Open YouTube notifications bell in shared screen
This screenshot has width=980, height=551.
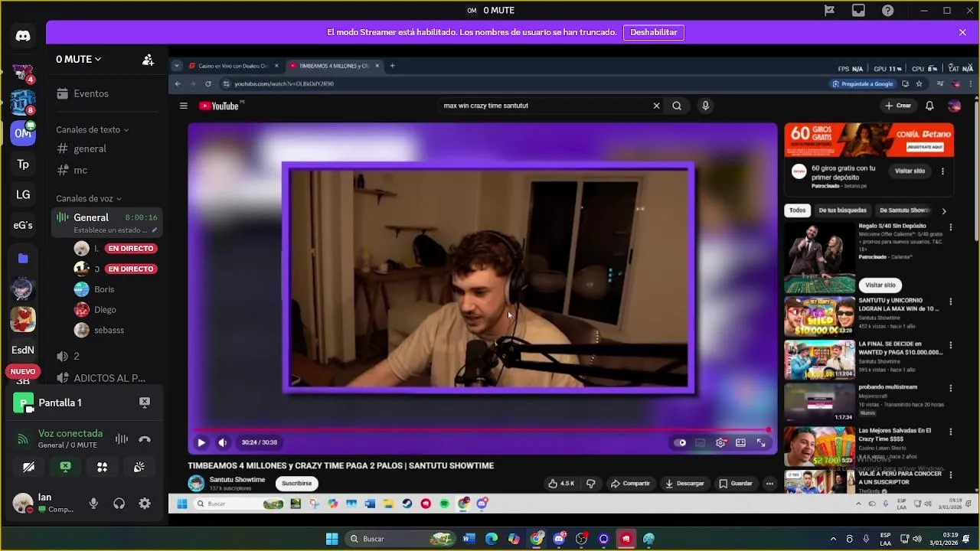pos(929,106)
